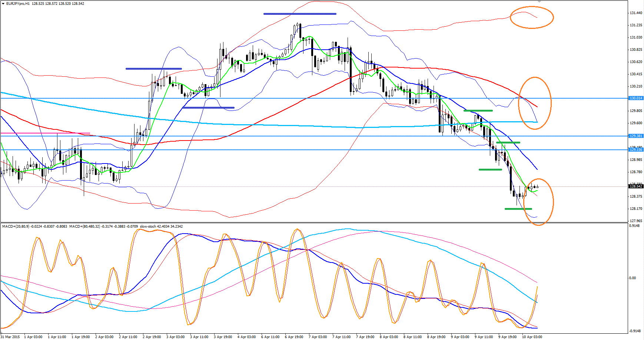Click the 10 Apr 03:00 time axis label
This screenshot has width=644, height=340.
(x=532, y=337)
